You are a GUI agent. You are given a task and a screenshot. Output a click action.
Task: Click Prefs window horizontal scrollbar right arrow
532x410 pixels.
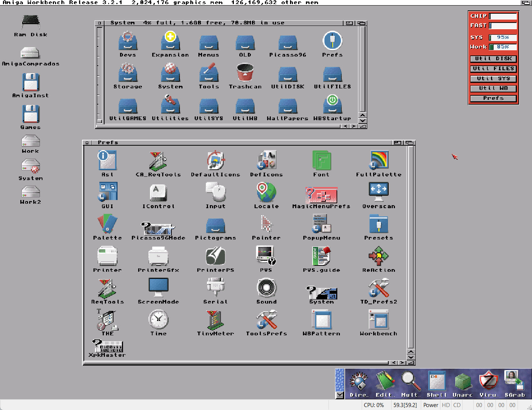point(402,363)
